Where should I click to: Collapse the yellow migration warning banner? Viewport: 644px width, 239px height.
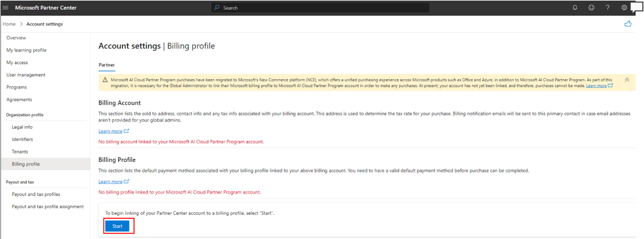tap(627, 80)
